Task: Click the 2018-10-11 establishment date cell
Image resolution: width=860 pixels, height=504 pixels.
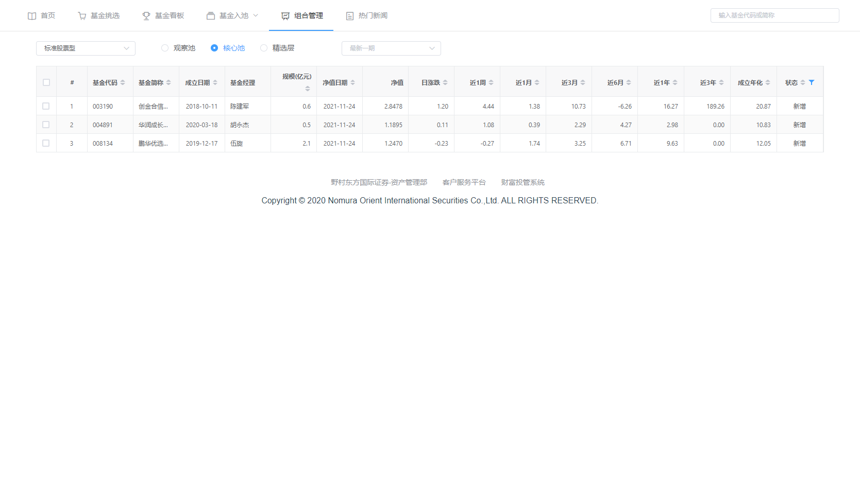Action: (201, 107)
